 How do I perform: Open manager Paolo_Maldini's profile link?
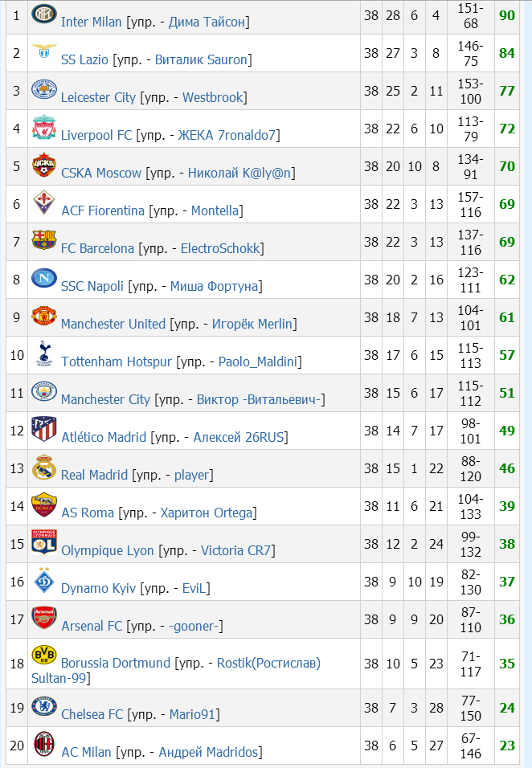258,362
